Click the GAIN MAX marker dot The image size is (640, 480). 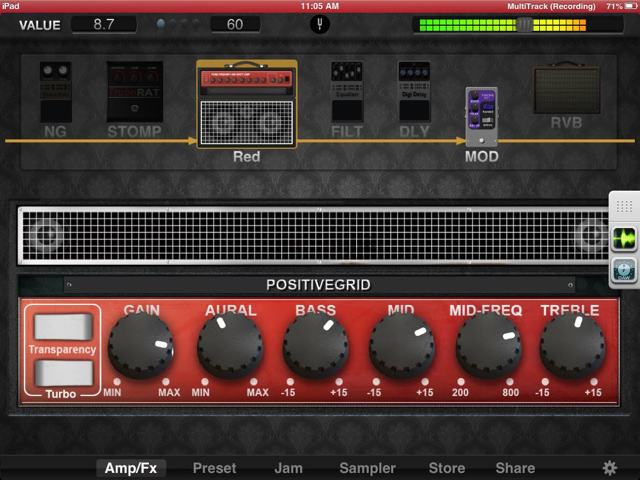(166, 382)
